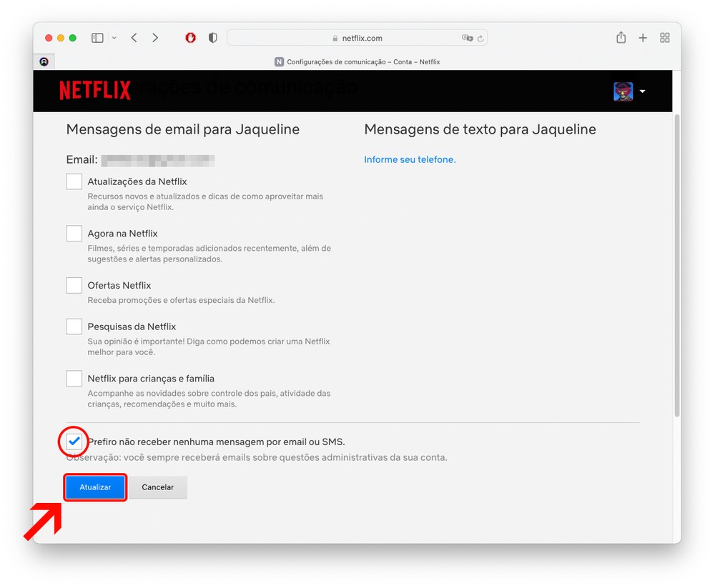Reload the page with refresh icon
Viewport: 715px width, 588px height.
(480, 39)
